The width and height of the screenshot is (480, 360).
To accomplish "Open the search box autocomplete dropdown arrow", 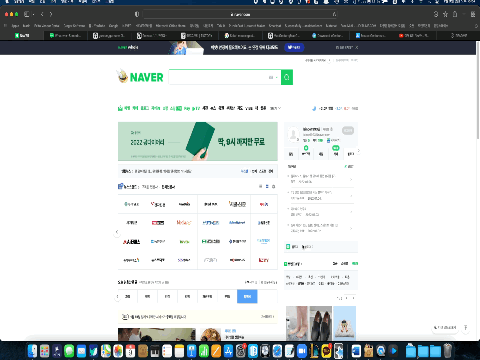I will pos(276,77).
